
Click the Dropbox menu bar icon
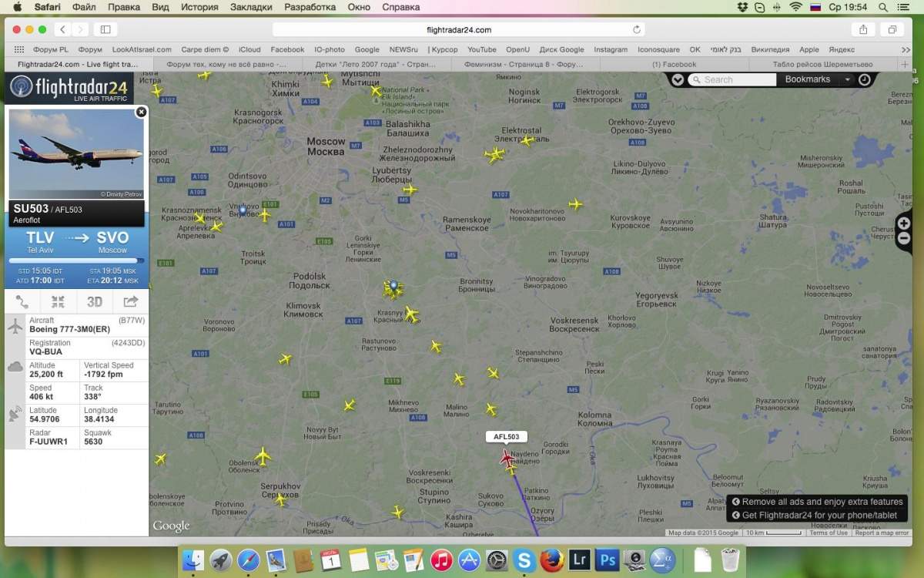pos(742,7)
